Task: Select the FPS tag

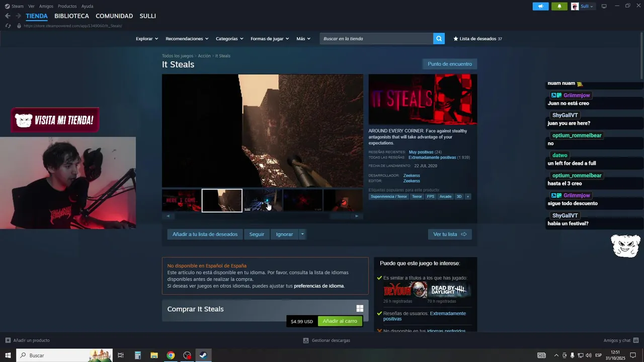Action: (431, 197)
